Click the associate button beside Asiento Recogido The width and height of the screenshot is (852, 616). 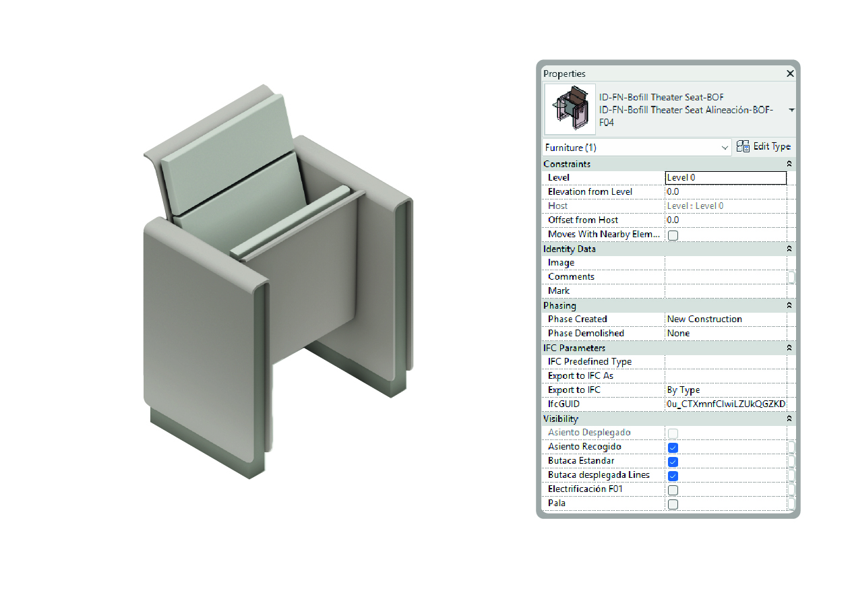[x=791, y=447]
